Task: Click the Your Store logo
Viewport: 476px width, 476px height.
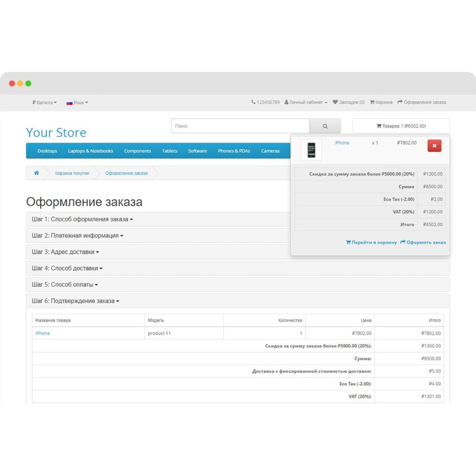Action: click(x=56, y=133)
